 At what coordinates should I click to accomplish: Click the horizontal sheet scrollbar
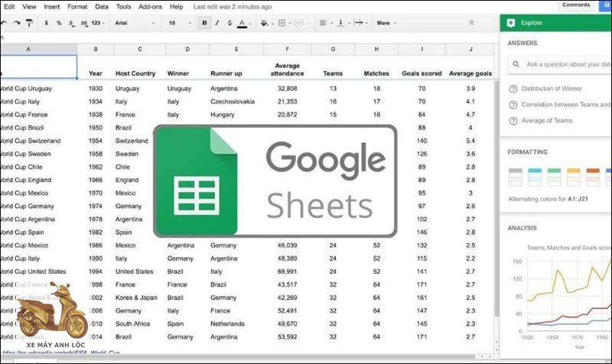point(238,357)
